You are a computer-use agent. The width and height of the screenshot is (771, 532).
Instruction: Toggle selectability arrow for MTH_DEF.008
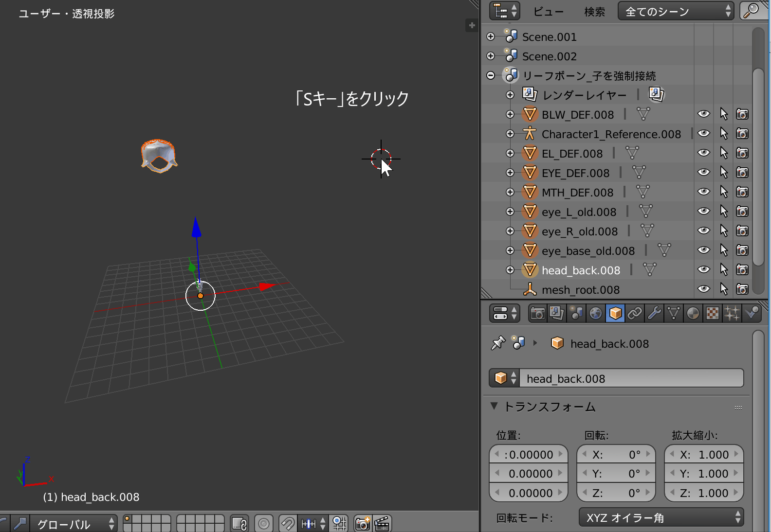[724, 192]
